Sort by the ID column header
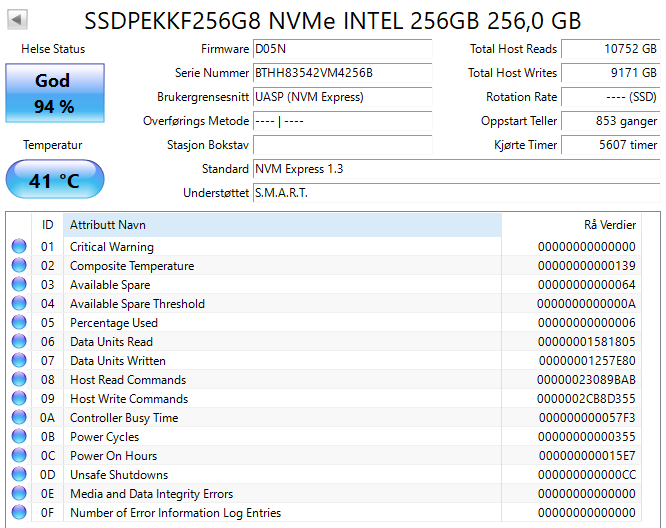Image resolution: width=666 pixels, height=528 pixels. (47, 225)
